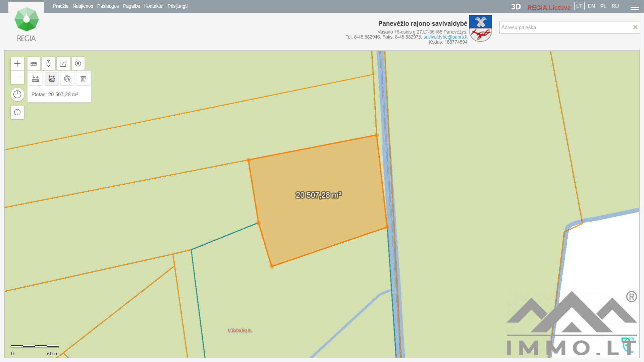Switch to 3D view

click(x=516, y=7)
